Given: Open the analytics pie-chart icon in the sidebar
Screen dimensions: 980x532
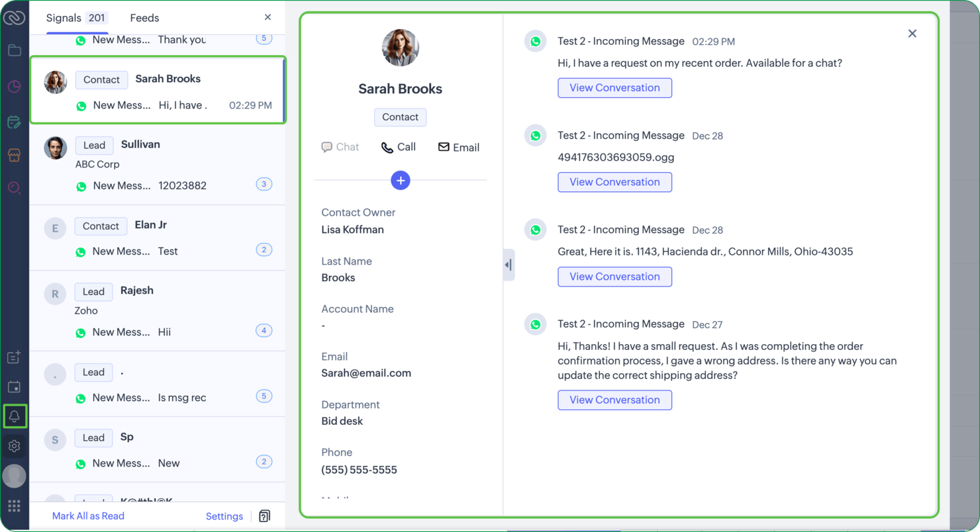Looking at the screenshot, I should tap(15, 86).
